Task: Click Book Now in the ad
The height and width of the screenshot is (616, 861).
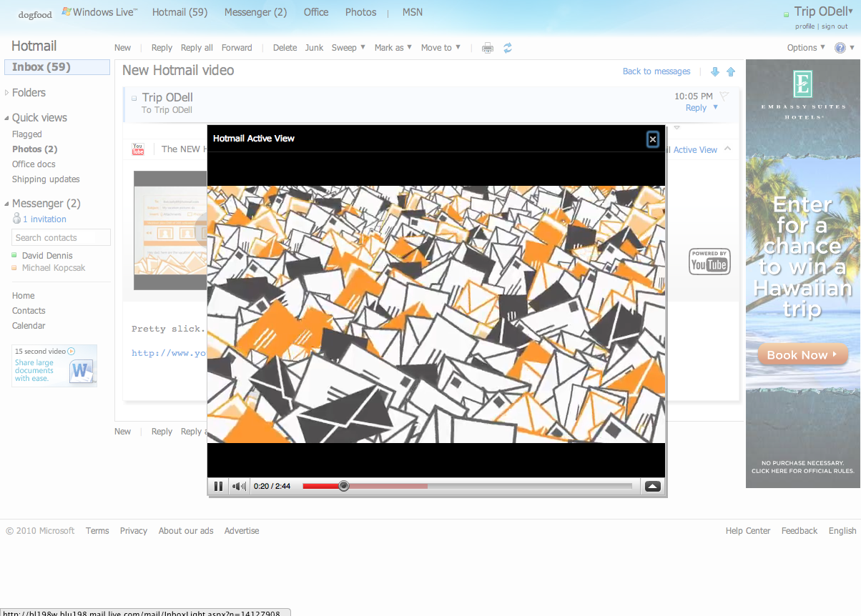Action: point(802,355)
